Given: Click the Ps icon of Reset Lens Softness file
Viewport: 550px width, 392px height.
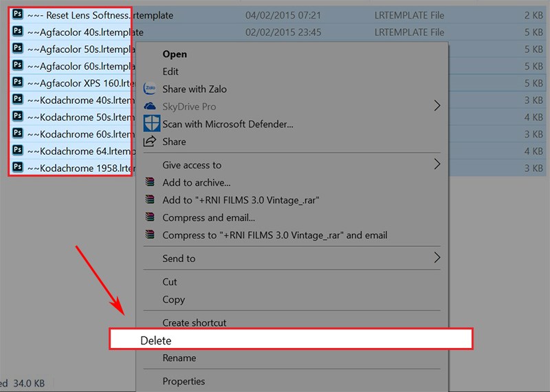Looking at the screenshot, I should [18, 14].
